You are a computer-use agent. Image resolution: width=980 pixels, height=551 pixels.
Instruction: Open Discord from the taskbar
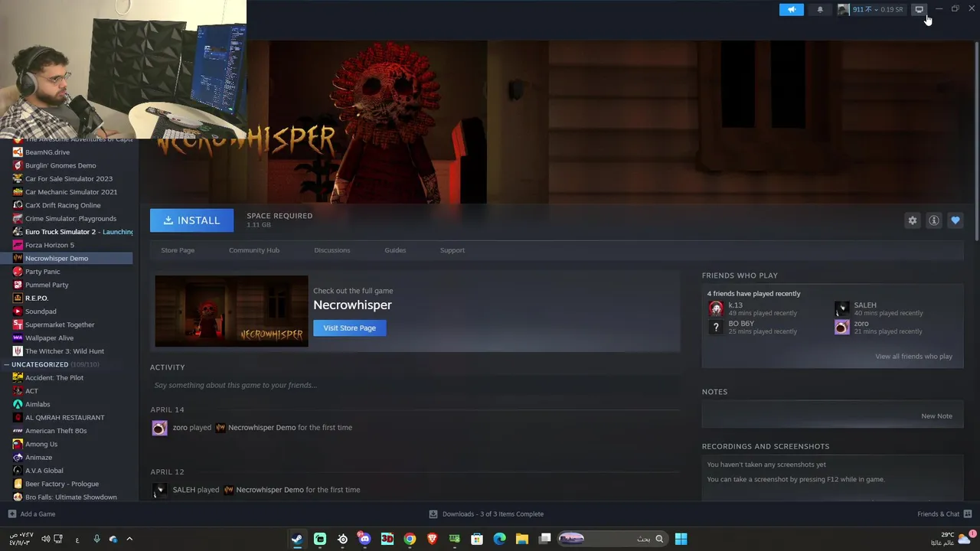(364, 540)
